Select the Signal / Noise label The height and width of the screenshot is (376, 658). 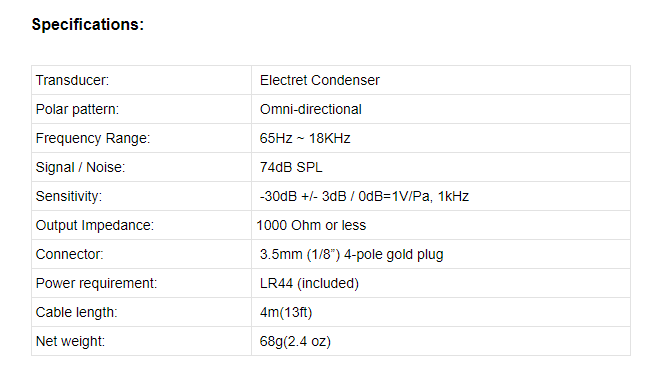pyautogui.click(x=80, y=167)
